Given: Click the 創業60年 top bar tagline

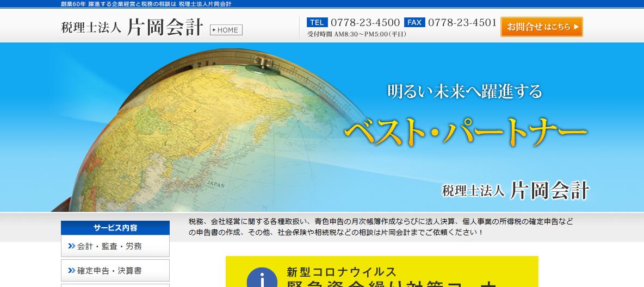Looking at the screenshot, I should 146,4.
